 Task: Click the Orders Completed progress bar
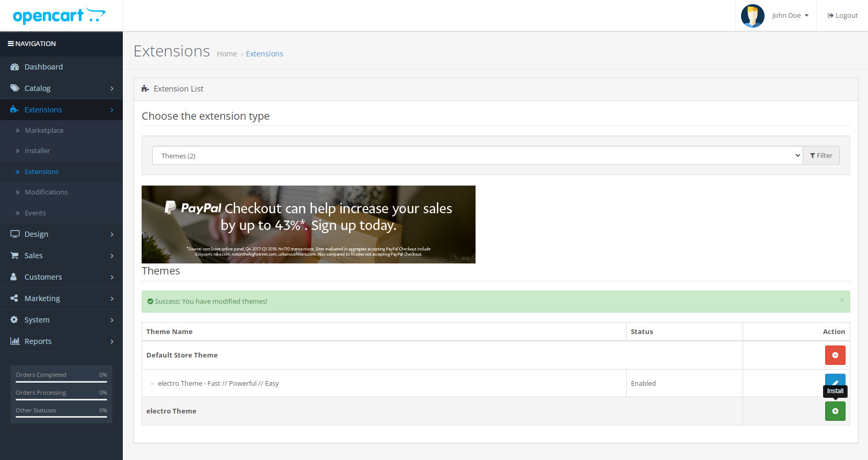[61, 382]
